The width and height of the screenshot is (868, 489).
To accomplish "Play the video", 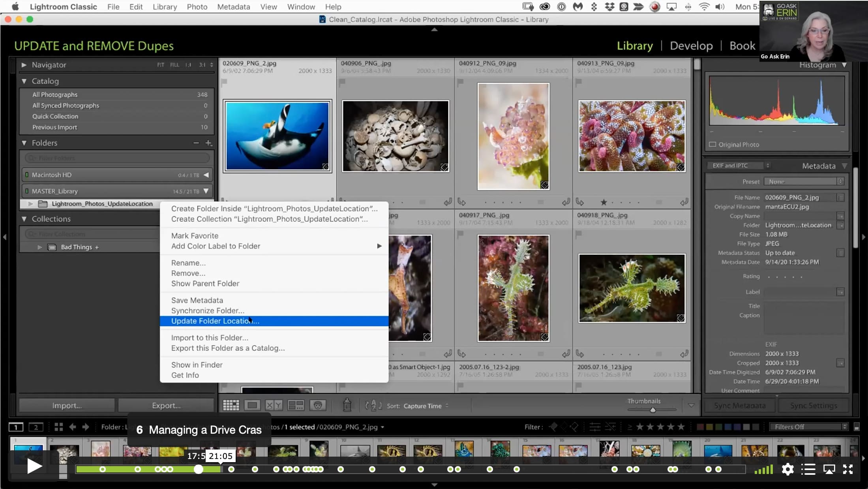I will [x=34, y=466].
